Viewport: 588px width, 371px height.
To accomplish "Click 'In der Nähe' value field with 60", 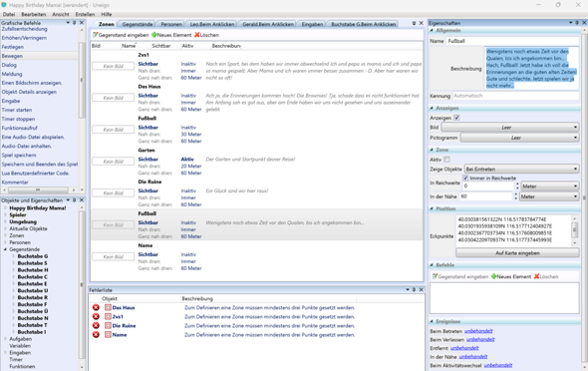I will pyautogui.click(x=487, y=196).
